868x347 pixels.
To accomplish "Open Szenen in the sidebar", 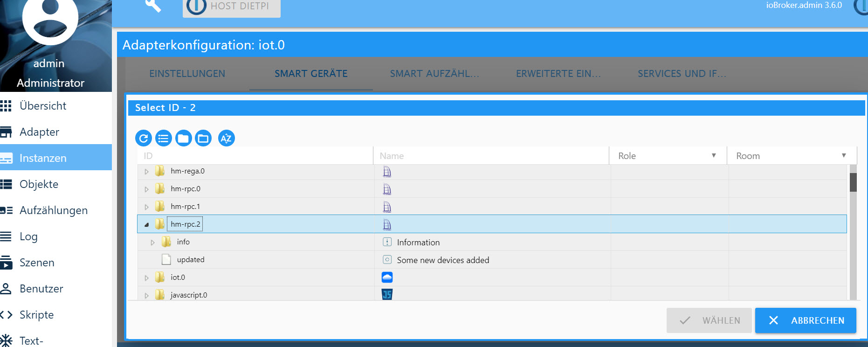I will (56, 263).
